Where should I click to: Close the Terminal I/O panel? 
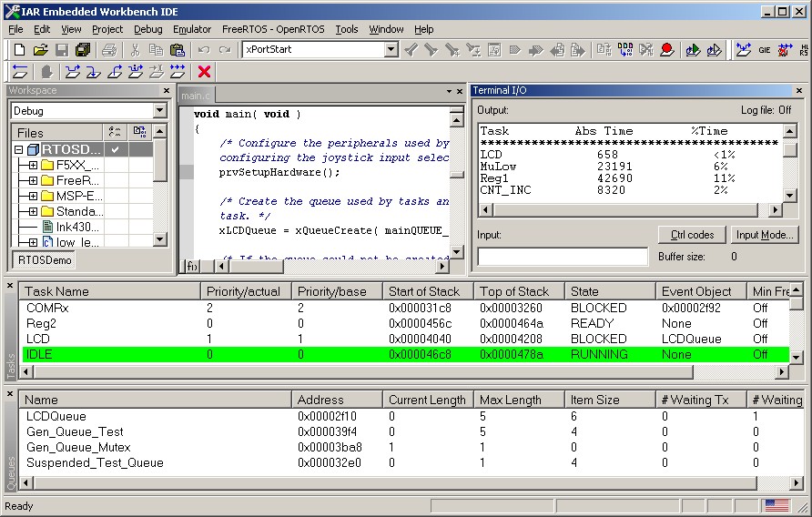[799, 90]
